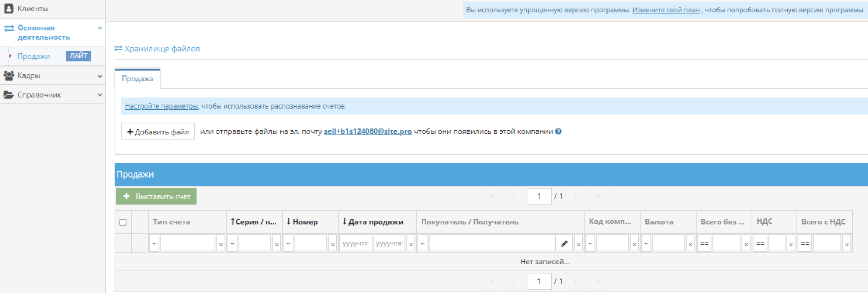Open Серия filter operator dropdown
This screenshot has height=293, width=868.
click(233, 244)
